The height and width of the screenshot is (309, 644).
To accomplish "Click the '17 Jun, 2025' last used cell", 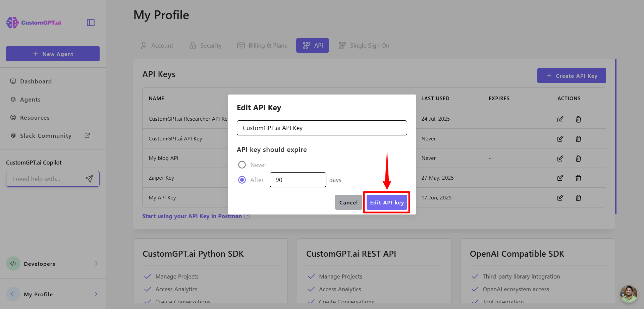I will pyautogui.click(x=436, y=198).
